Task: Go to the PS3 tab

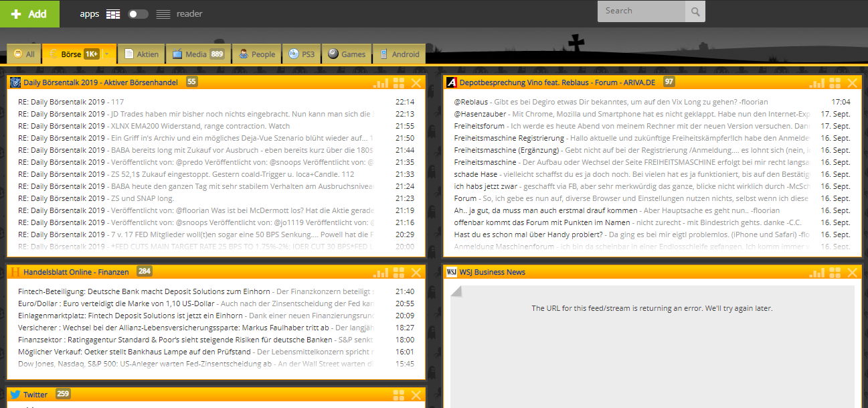Action: pos(302,54)
